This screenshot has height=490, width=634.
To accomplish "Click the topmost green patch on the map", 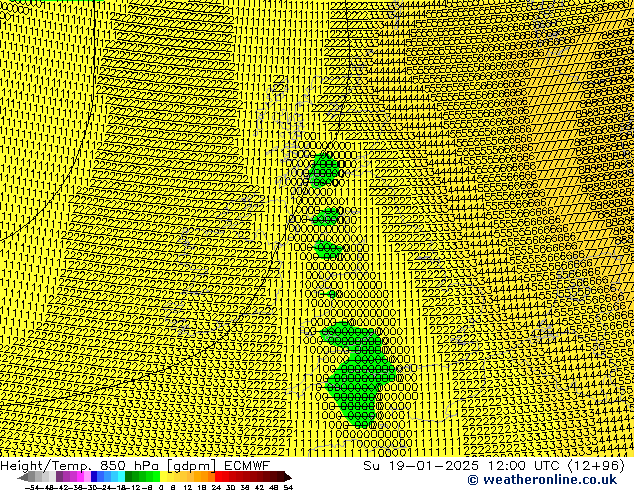I will click(323, 171).
